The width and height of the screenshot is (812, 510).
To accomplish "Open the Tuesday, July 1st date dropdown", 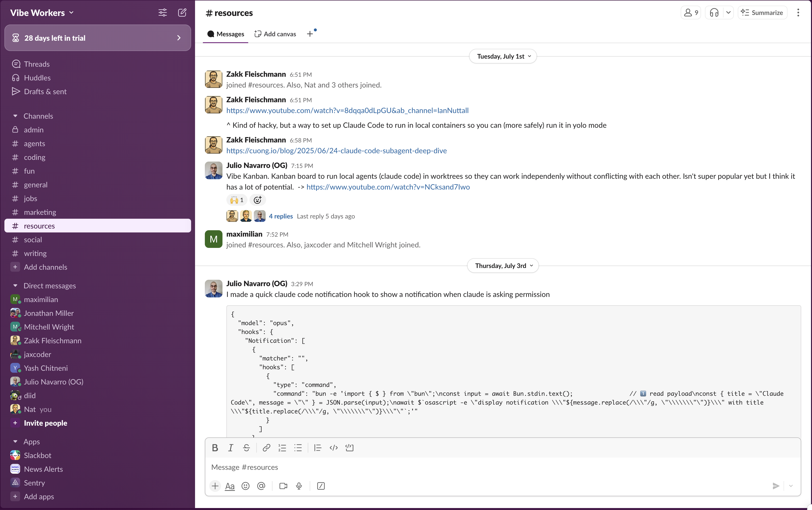I will 503,56.
